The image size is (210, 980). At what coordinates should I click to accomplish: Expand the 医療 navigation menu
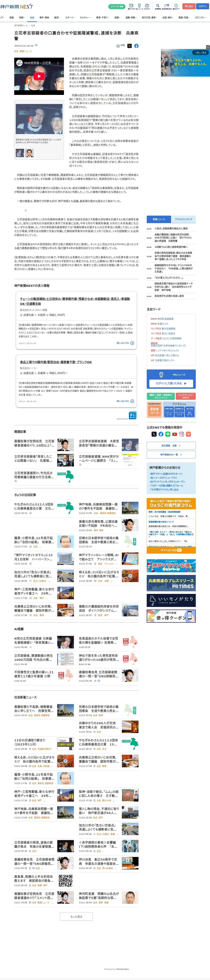point(118,17)
